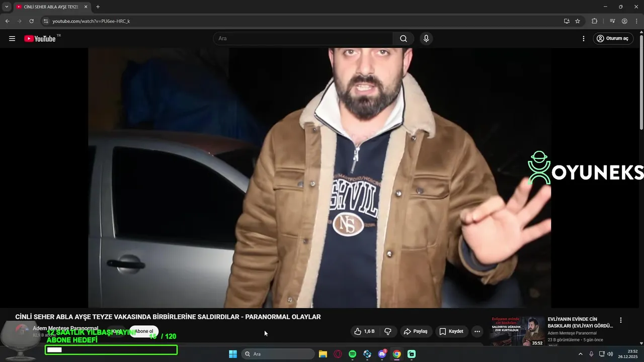Subscribe using Abone ol button
This screenshot has width=644, height=362.
pyautogui.click(x=144, y=331)
